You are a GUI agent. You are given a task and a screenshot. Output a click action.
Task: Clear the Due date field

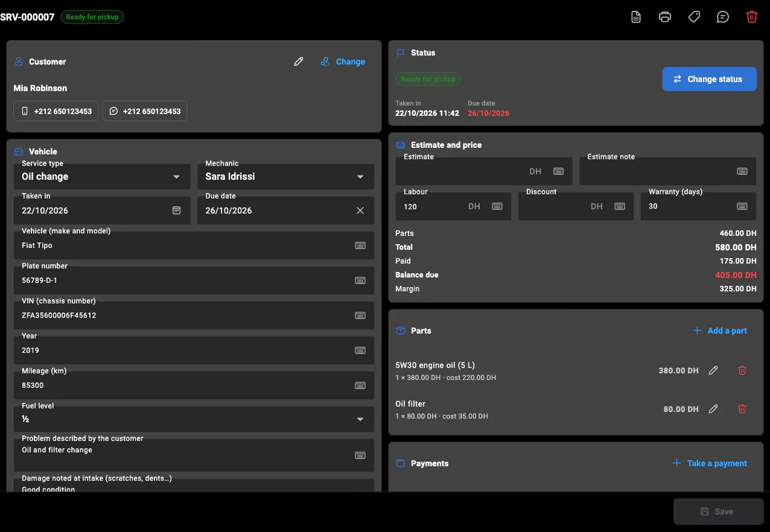point(360,211)
